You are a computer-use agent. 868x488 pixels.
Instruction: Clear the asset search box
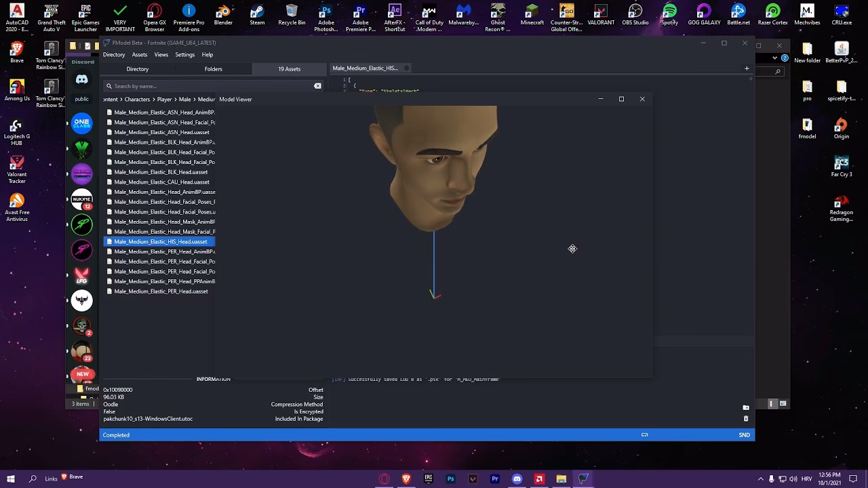317,86
